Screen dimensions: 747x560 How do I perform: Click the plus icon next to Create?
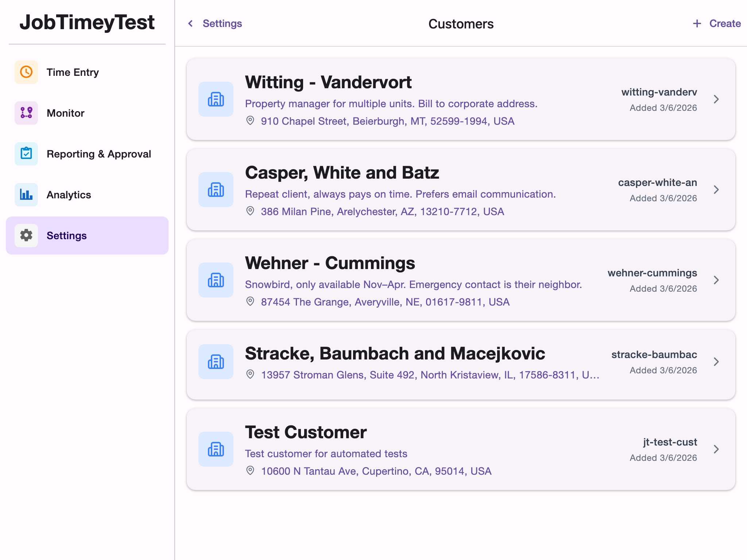[x=697, y=23]
